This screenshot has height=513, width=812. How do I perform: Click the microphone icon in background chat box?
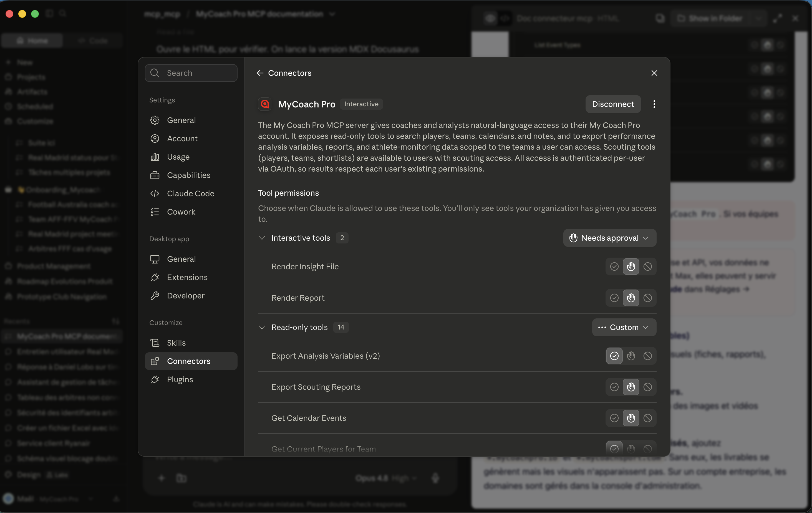(x=435, y=478)
